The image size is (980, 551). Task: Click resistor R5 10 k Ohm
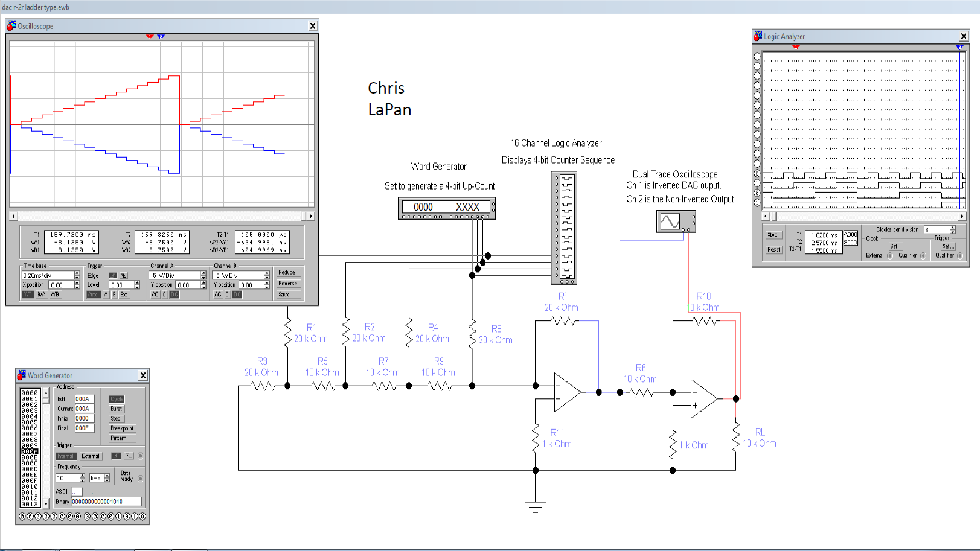(x=323, y=386)
